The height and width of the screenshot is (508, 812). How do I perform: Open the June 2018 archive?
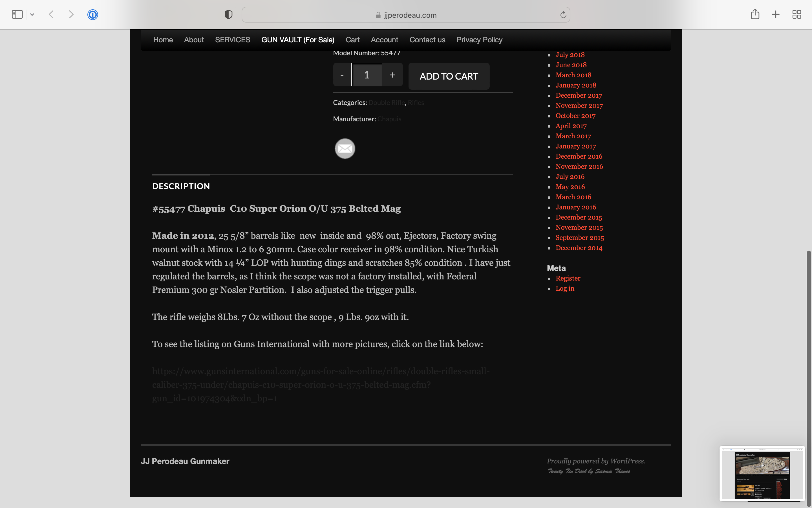(571, 65)
